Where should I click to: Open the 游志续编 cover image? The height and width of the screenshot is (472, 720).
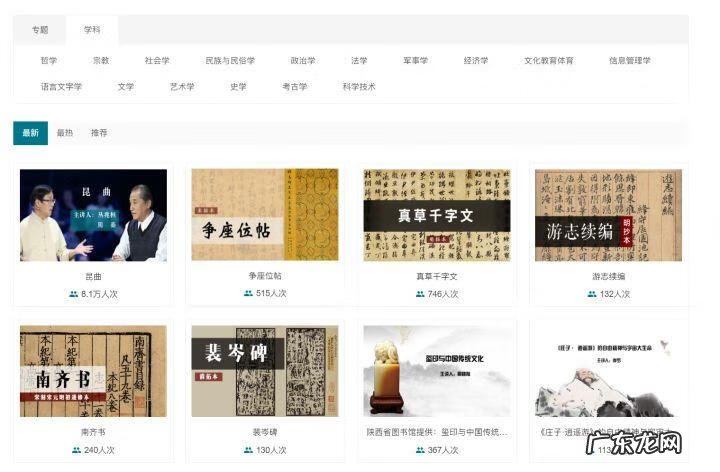point(608,215)
